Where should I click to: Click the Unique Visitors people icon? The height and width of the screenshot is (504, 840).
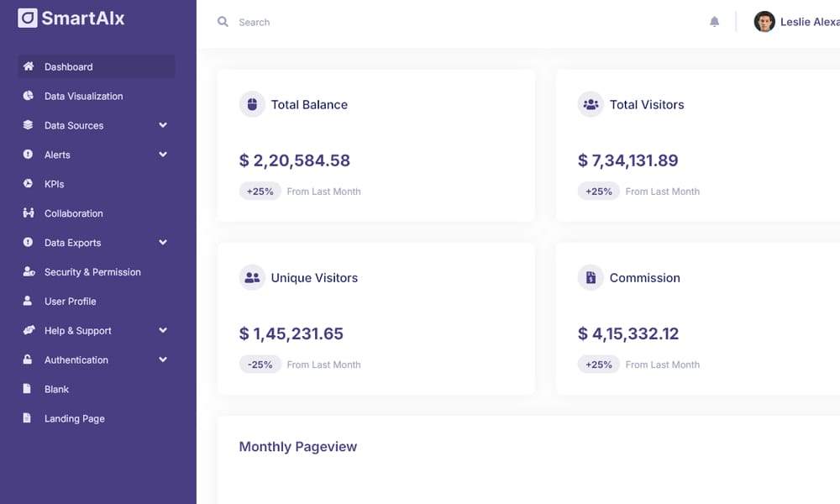click(x=252, y=277)
